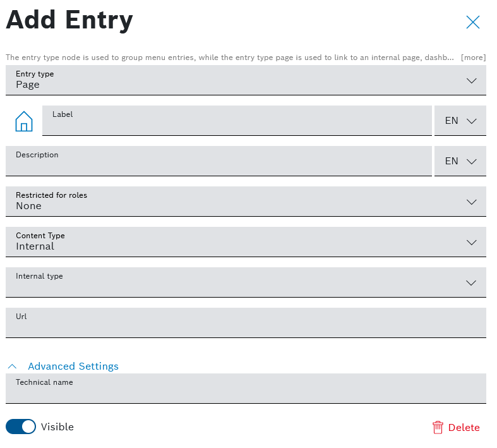Image resolution: width=497 pixels, height=448 pixels.
Task: Click the [more] link
Action: (473, 58)
